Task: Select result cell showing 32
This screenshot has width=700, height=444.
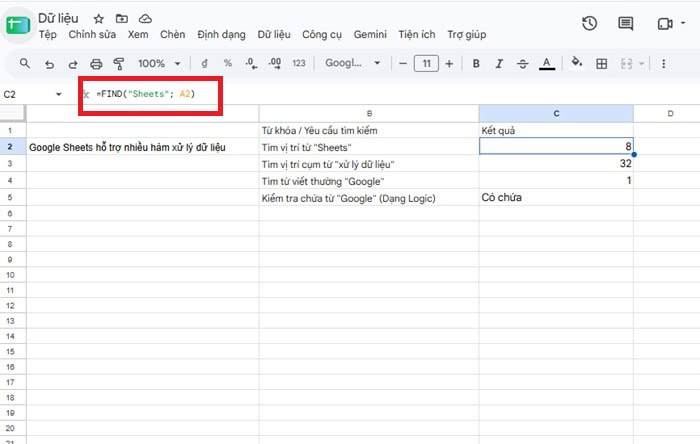Action: coord(556,164)
